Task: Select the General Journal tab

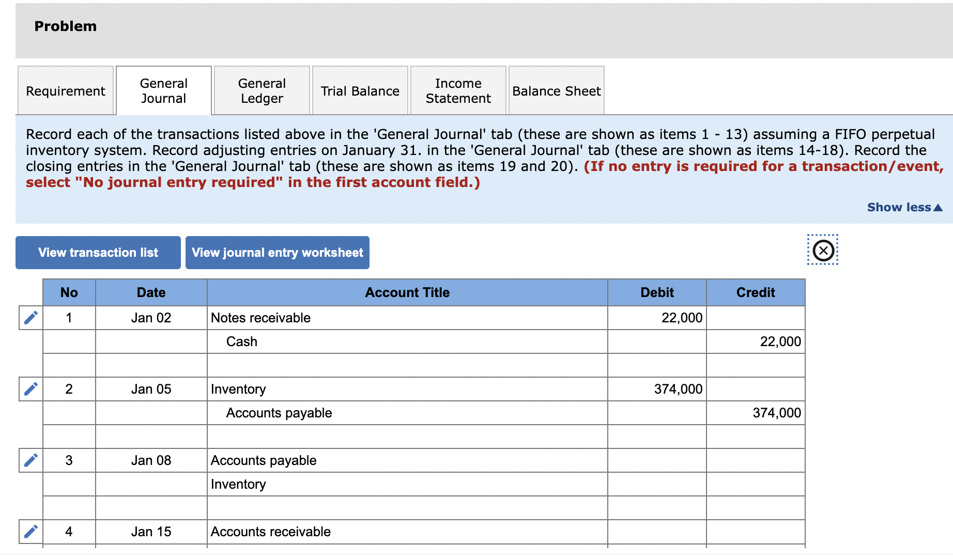Action: (x=163, y=90)
